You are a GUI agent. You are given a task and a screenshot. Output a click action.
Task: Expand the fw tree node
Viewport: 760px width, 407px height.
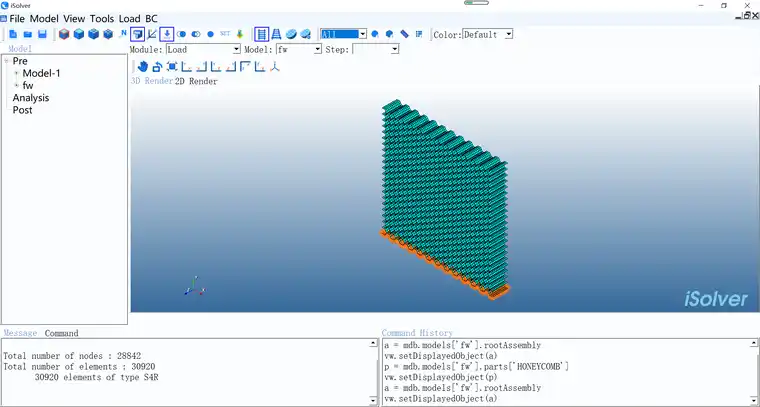(17, 85)
